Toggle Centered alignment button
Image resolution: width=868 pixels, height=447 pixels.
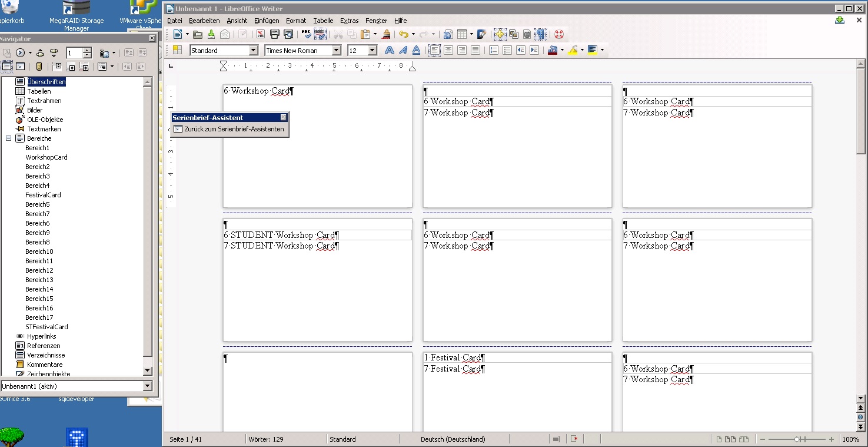pyautogui.click(x=448, y=50)
